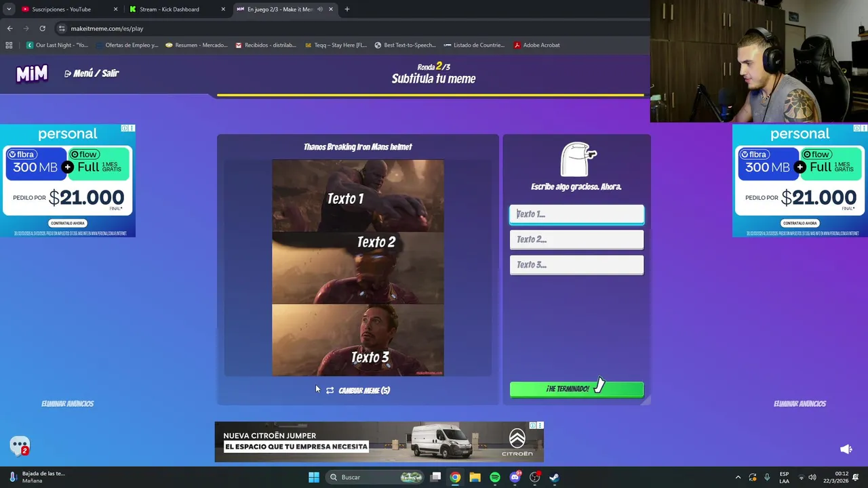This screenshot has height=488, width=868.
Task: Click Cambiar meme (5) button
Action: pos(357,390)
